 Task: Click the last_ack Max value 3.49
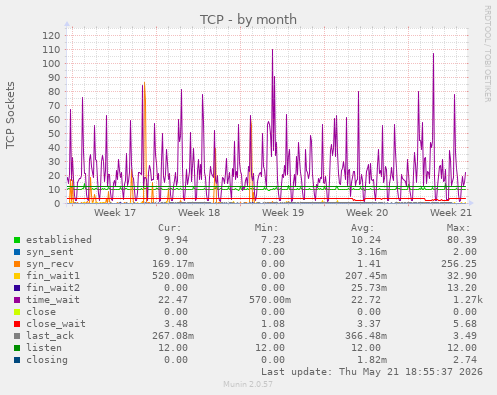pyautogui.click(x=465, y=336)
